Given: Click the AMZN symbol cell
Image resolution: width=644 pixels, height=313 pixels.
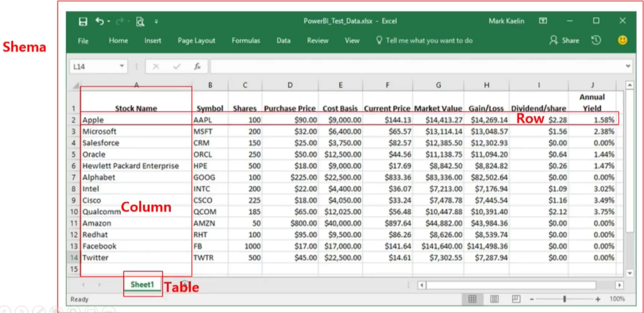Looking at the screenshot, I should 210,223.
